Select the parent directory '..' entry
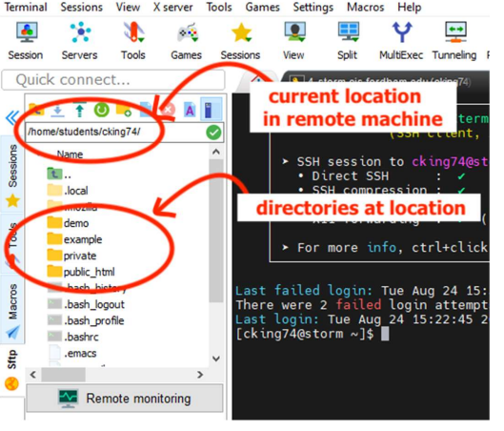This screenshot has height=431, width=504. (x=59, y=174)
